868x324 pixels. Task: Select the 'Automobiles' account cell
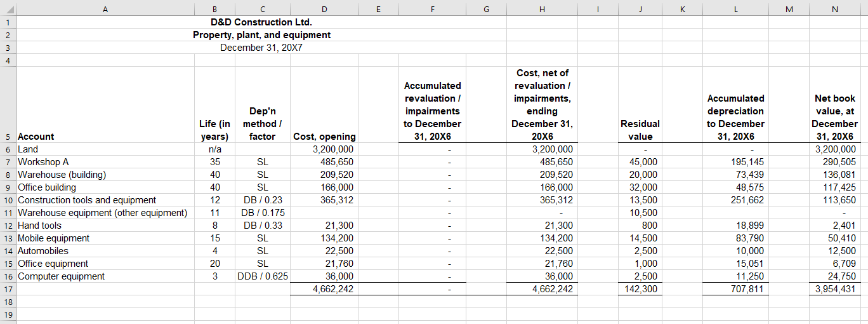click(105, 251)
